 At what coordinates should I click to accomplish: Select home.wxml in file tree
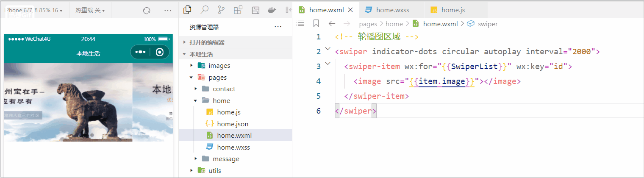point(236,136)
